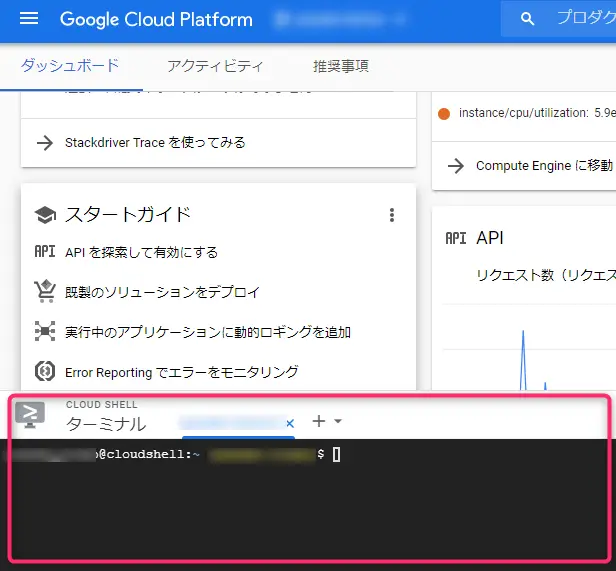
Task: Open Error Reporting でエラーをモニタリング link
Action: coord(182,372)
